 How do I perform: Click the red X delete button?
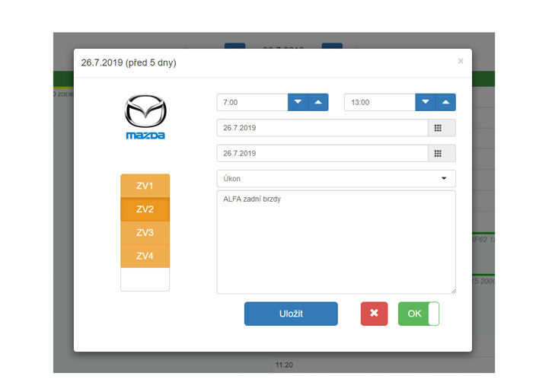coord(375,314)
